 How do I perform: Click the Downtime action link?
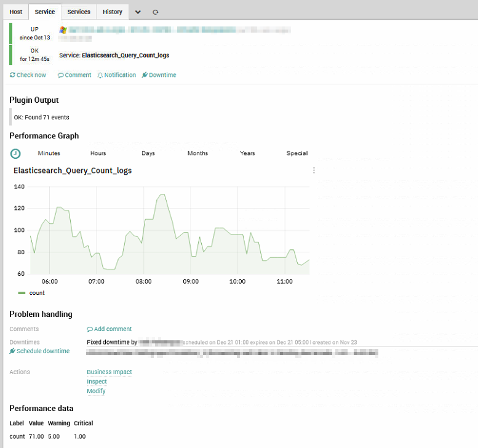pos(159,75)
